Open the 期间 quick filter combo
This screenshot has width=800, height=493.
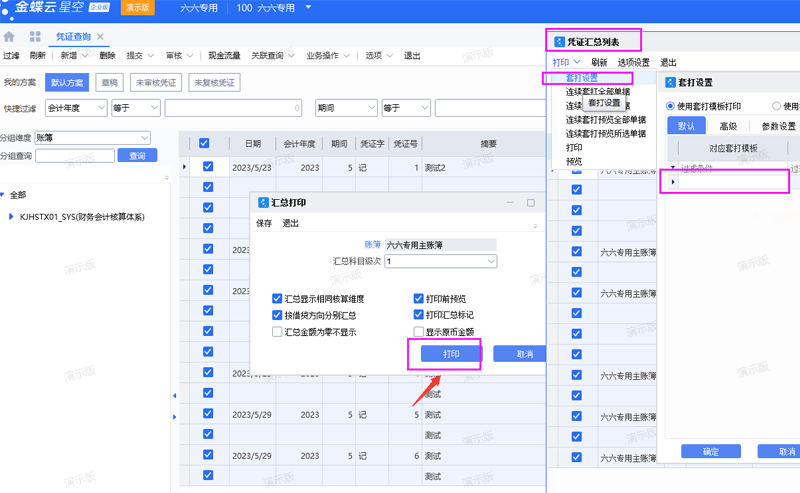(346, 108)
